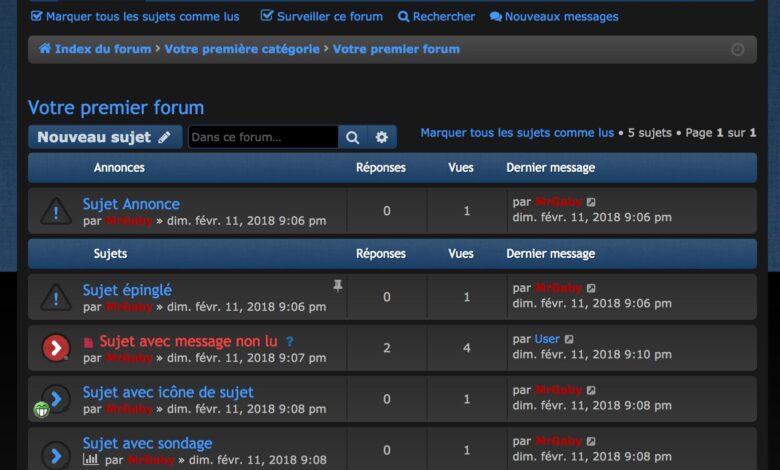Click the search magnifier button
This screenshot has width=780, height=470.
[352, 137]
